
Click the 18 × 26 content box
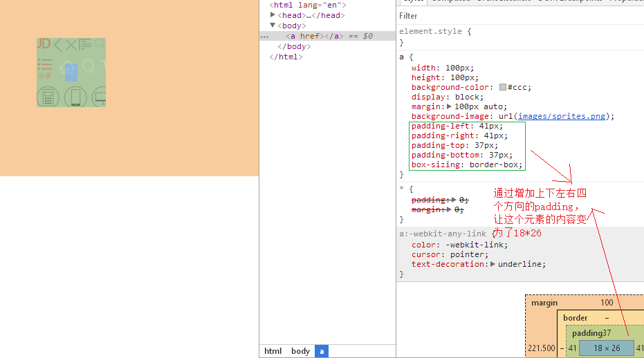point(606,348)
